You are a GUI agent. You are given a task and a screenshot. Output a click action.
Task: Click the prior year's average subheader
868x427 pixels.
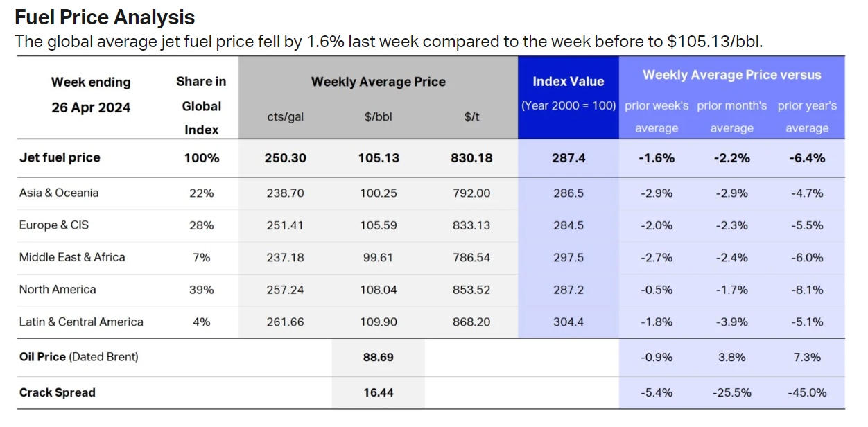pyautogui.click(x=807, y=116)
